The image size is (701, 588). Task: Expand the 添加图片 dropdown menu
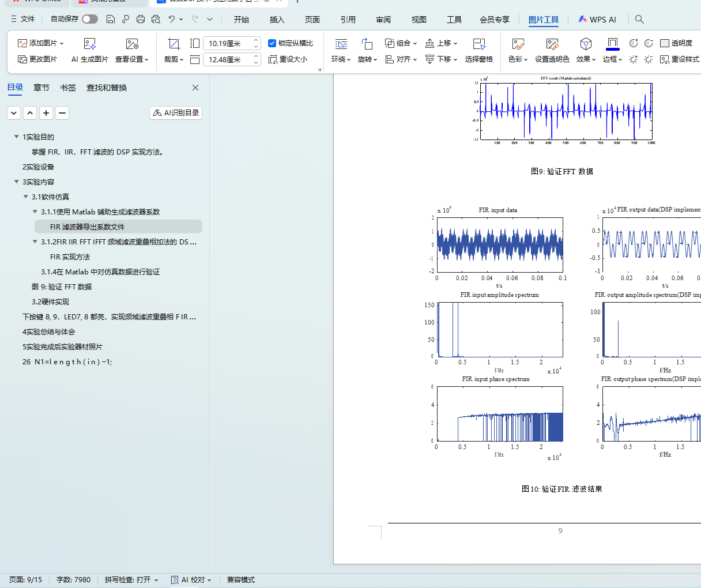(62, 43)
